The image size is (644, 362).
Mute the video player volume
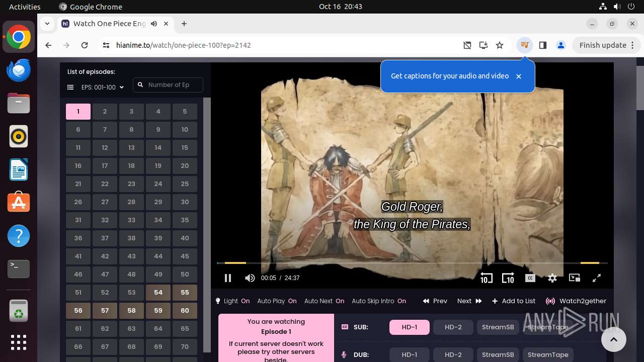pos(250,278)
